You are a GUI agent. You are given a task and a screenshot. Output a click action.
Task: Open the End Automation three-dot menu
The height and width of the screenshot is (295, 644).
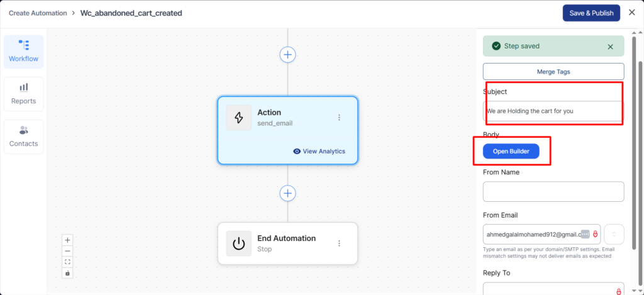click(x=339, y=243)
